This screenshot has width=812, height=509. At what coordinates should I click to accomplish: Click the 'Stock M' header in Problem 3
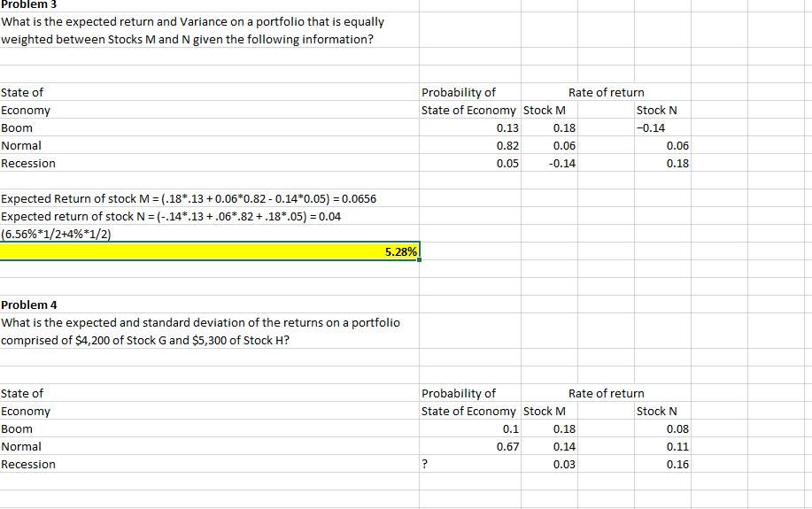[x=545, y=111]
